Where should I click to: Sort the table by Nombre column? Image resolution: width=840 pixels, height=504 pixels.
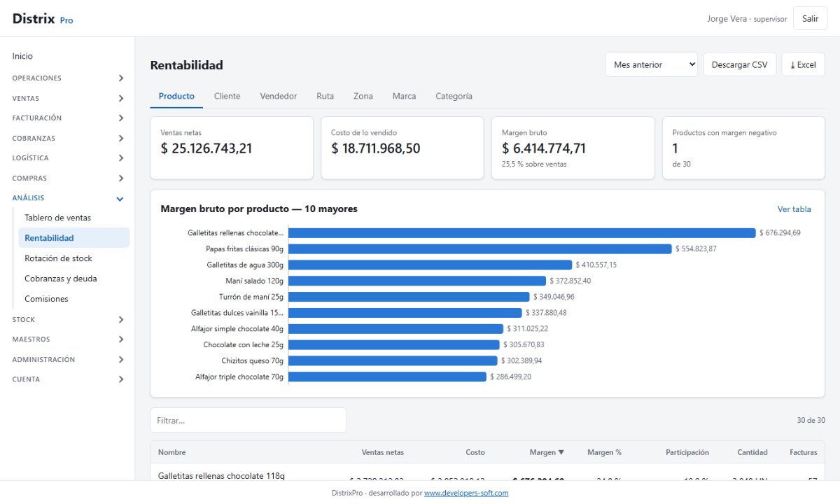pos(172,452)
